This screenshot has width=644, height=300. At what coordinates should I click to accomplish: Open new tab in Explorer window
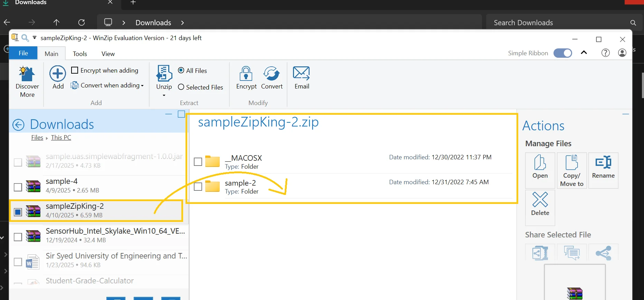pyautogui.click(x=133, y=2)
